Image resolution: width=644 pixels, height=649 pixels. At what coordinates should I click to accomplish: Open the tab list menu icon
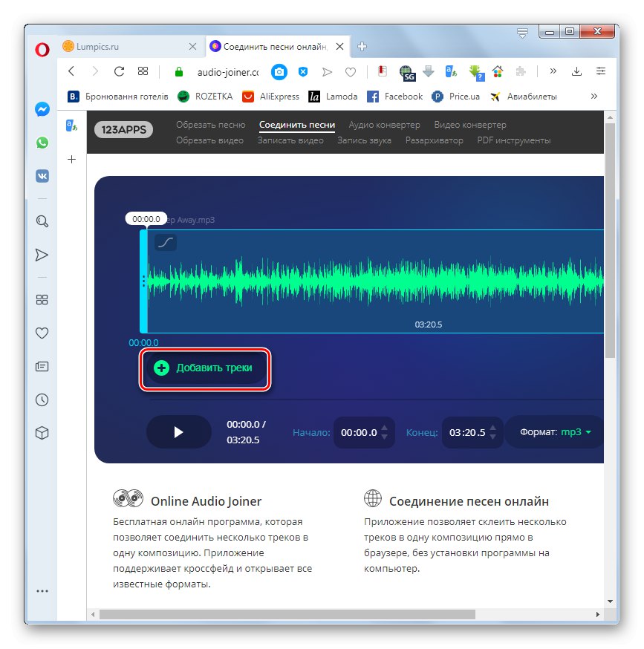click(x=523, y=33)
